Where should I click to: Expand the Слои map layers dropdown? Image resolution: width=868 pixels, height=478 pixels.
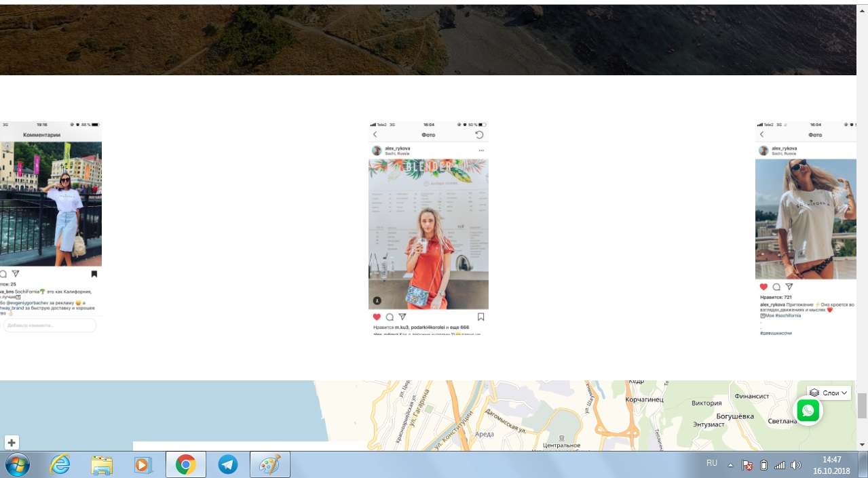[829, 393]
